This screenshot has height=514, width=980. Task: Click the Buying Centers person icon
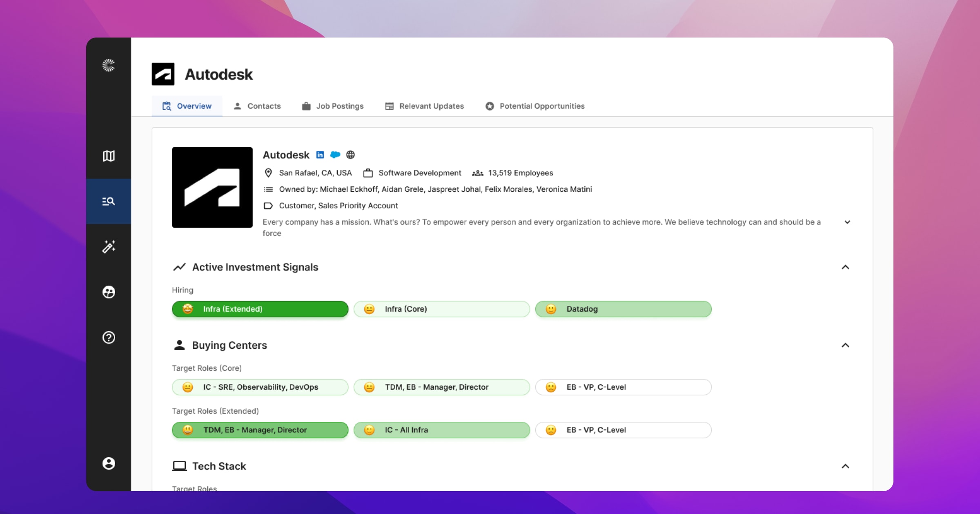click(179, 345)
